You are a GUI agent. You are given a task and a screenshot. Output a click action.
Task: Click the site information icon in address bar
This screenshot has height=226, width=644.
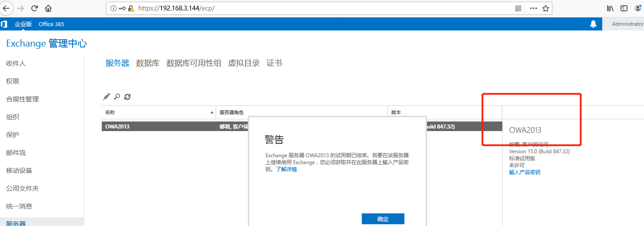click(113, 8)
